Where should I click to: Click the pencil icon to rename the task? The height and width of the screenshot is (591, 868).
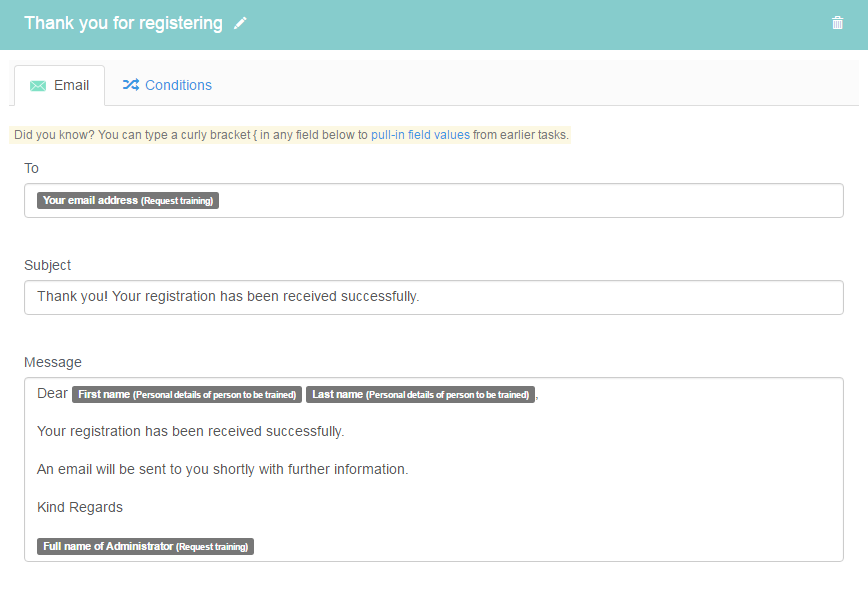[240, 23]
